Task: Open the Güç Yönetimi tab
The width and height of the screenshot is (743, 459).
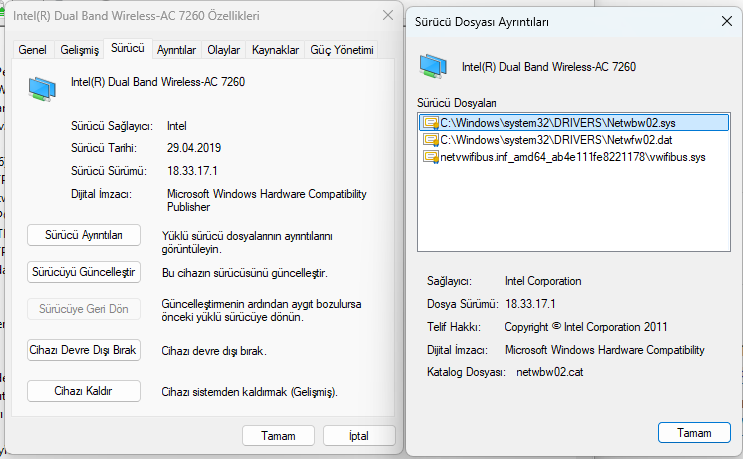Action: click(342, 50)
